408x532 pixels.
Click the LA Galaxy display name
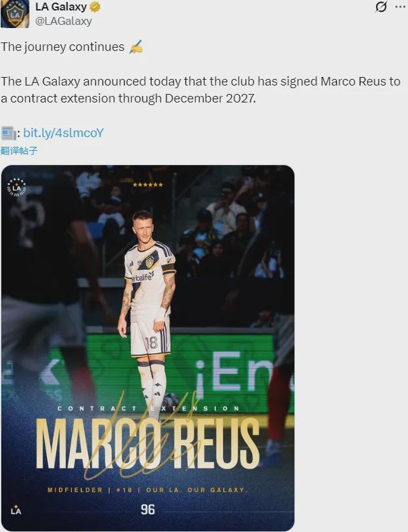coord(61,7)
